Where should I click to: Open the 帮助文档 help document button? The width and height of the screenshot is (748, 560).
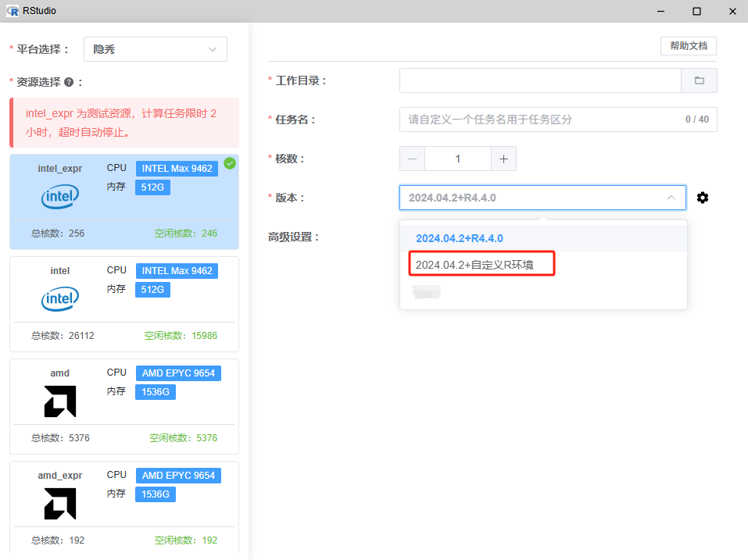click(688, 46)
